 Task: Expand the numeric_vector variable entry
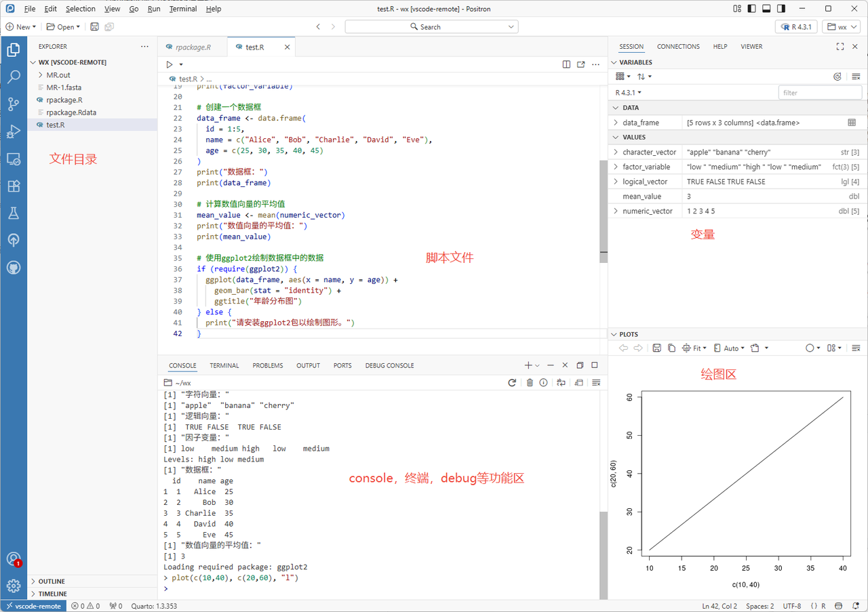pyautogui.click(x=616, y=211)
